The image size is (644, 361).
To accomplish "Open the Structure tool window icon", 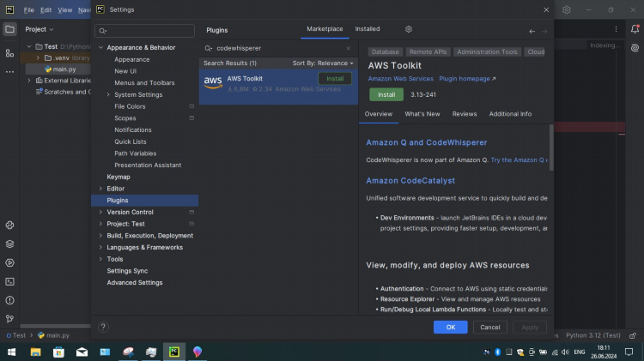I will (9, 53).
